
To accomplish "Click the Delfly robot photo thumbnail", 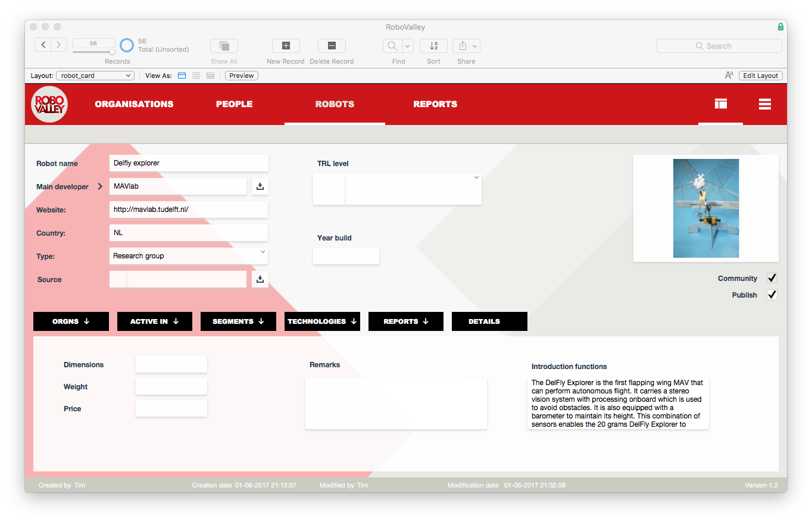I will pyautogui.click(x=706, y=208).
